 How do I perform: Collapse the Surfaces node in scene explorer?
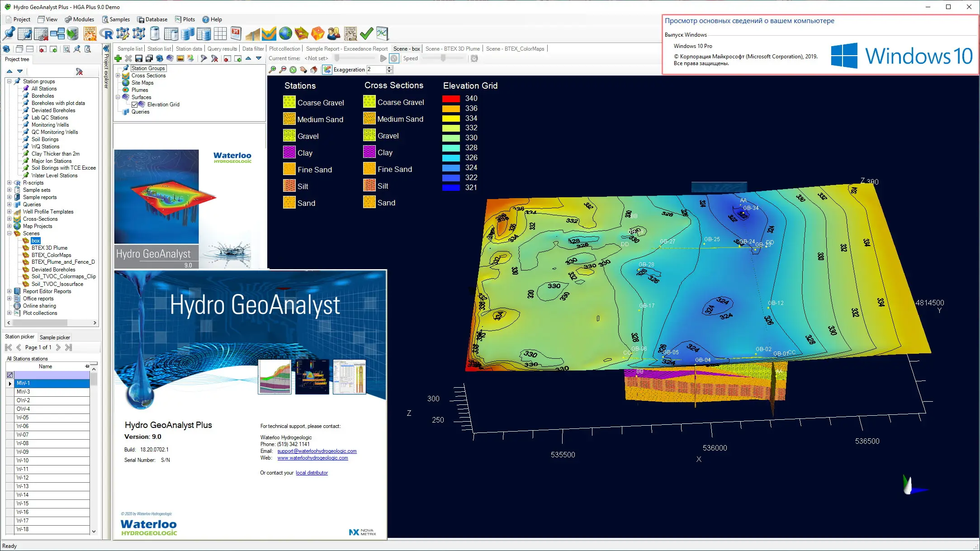(x=118, y=97)
